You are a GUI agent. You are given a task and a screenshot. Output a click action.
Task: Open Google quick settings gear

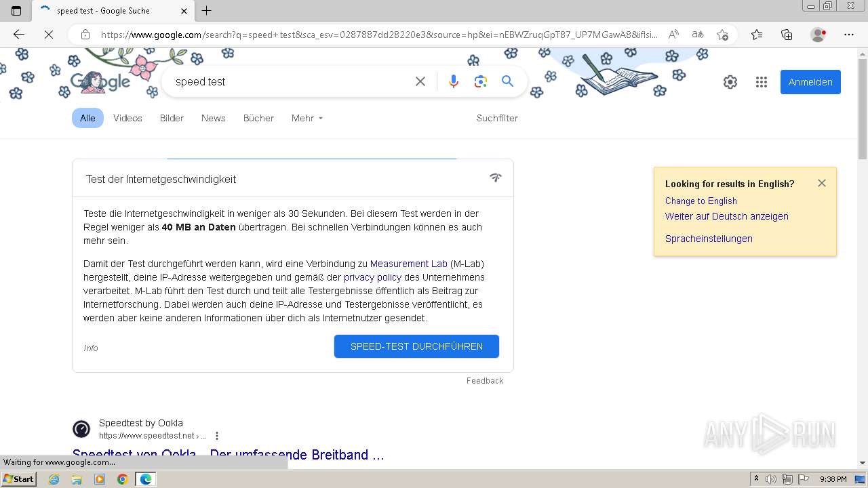[x=730, y=82]
